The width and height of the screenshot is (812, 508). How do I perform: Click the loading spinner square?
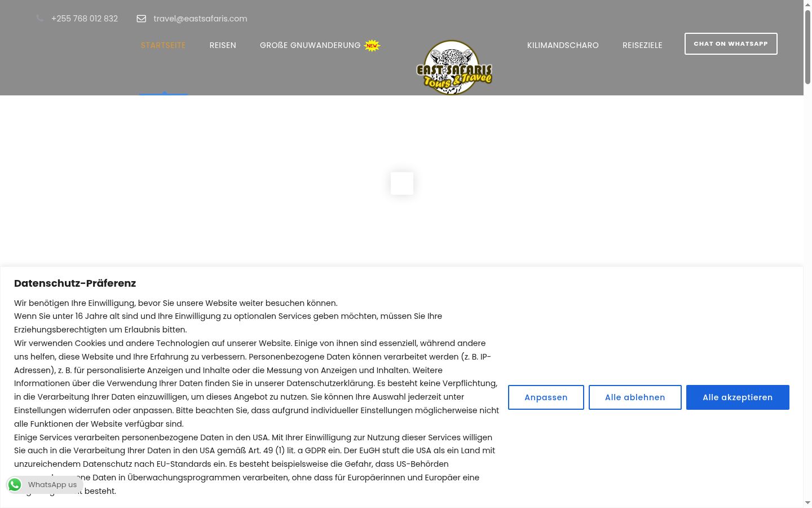click(402, 183)
